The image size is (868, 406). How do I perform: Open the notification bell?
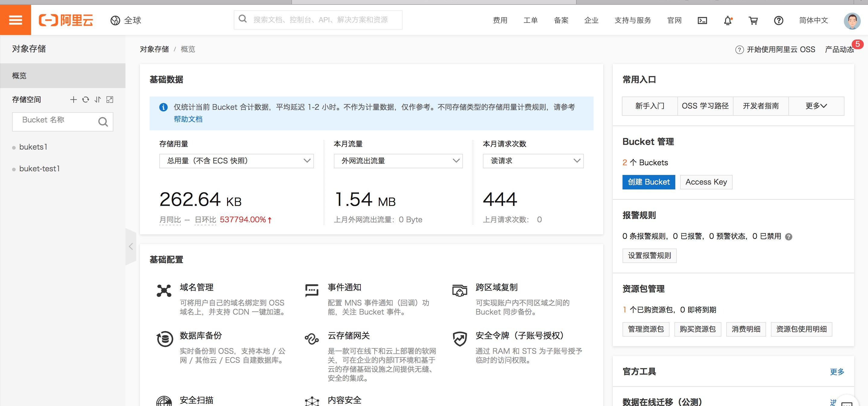coord(728,21)
